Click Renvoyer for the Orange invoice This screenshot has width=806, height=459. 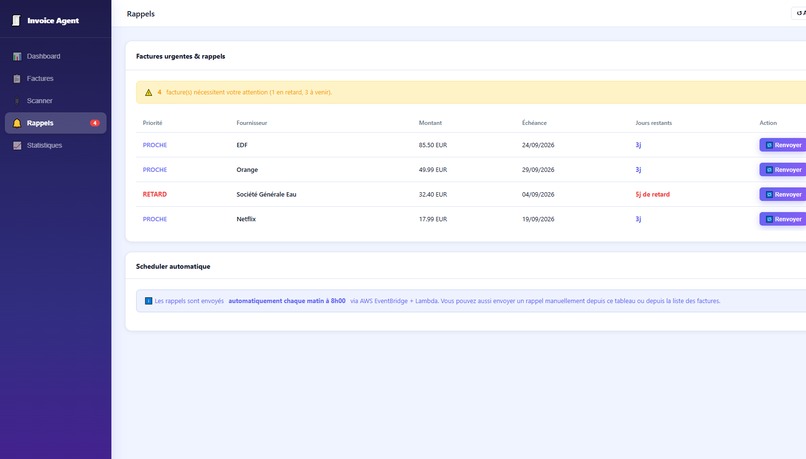[783, 170]
